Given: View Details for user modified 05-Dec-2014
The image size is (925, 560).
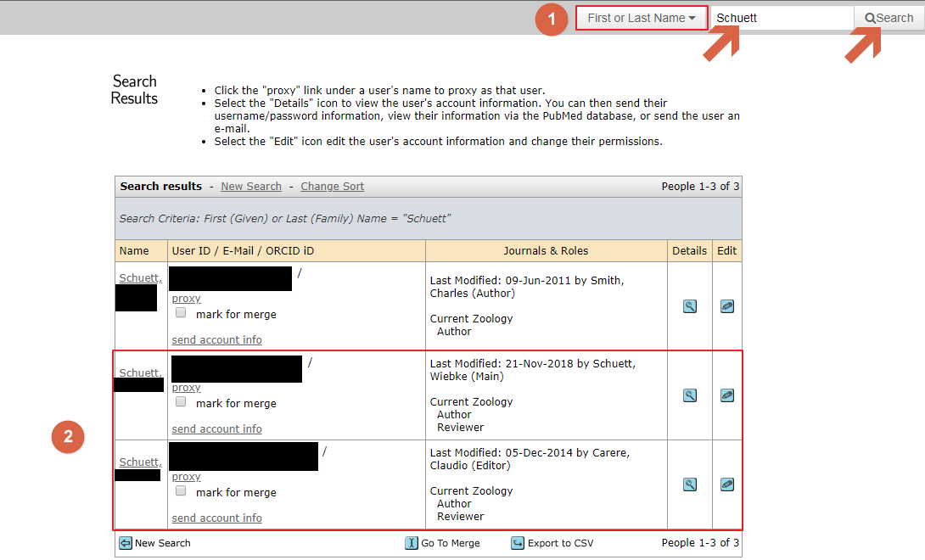Looking at the screenshot, I should (x=689, y=484).
